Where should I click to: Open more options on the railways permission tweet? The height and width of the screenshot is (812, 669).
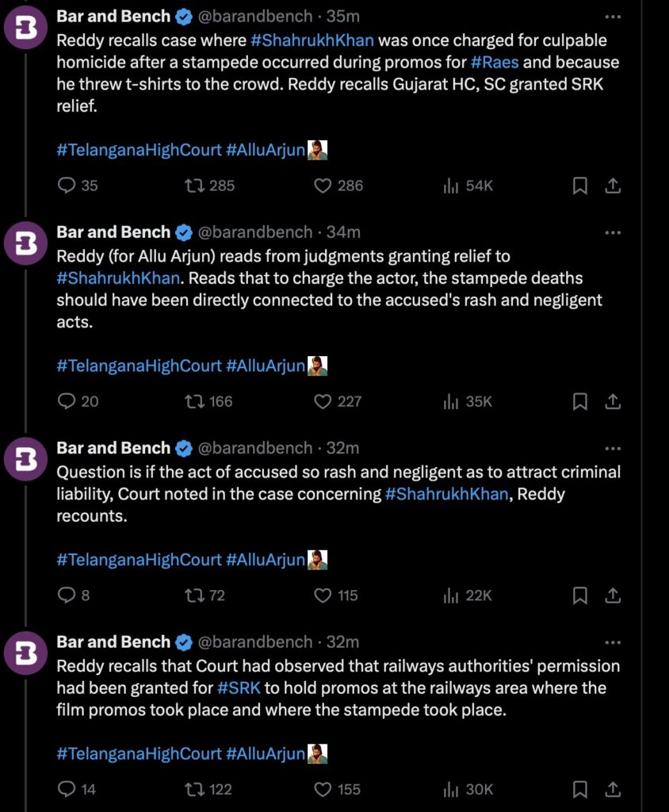pos(613,642)
